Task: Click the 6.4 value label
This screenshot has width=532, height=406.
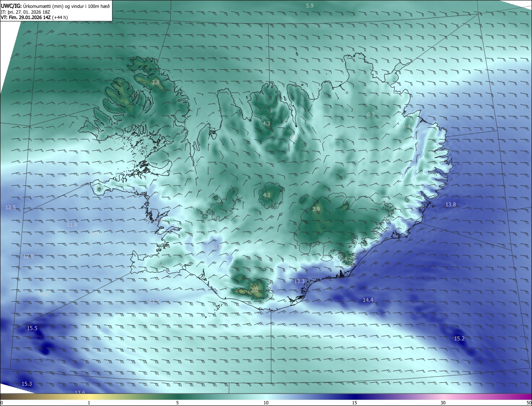Action: pos(406,127)
